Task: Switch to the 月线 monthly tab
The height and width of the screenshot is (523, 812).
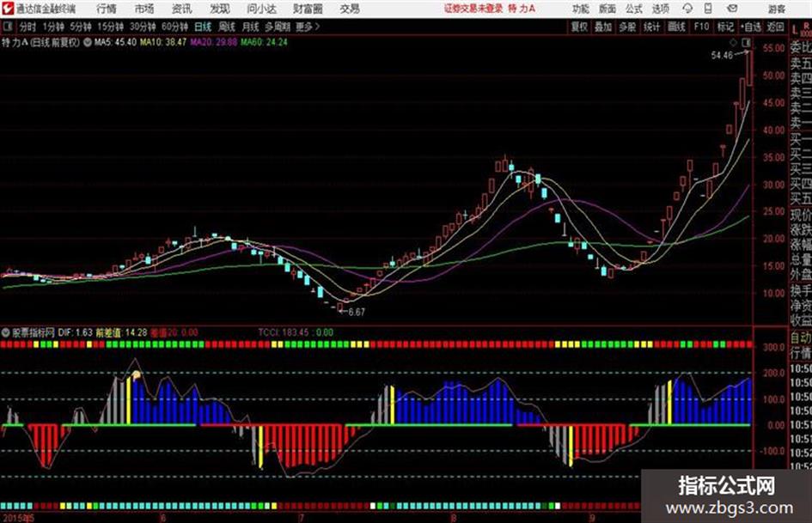Action: (x=251, y=27)
